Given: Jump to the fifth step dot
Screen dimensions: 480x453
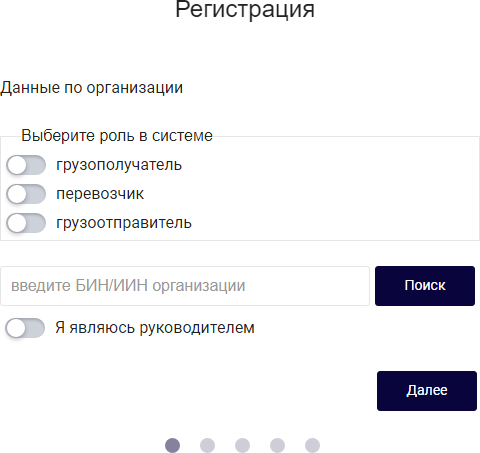Looking at the screenshot, I should tap(312, 445).
